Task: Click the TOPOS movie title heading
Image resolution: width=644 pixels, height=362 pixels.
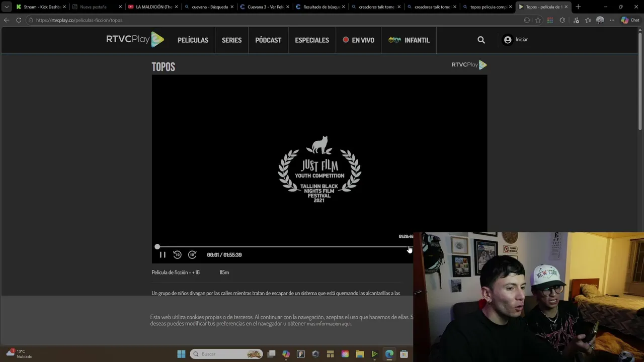Action: click(x=163, y=67)
